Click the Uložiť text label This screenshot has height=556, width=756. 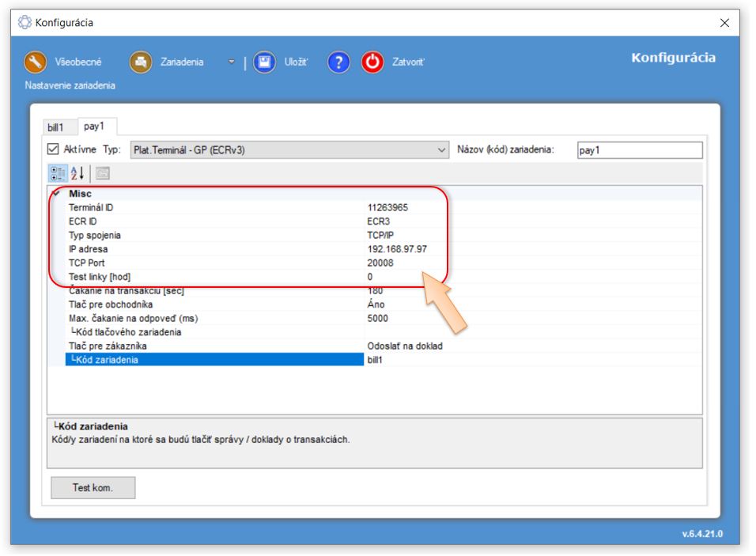click(296, 62)
